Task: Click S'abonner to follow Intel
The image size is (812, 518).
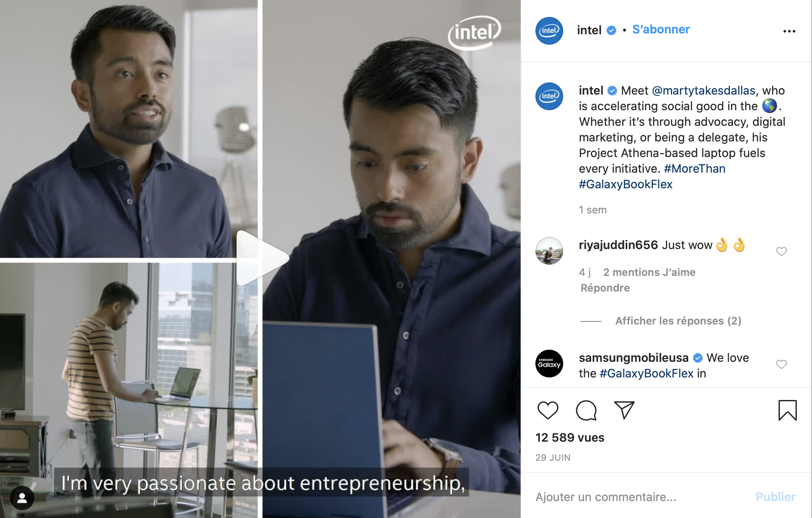Action: 660,30
